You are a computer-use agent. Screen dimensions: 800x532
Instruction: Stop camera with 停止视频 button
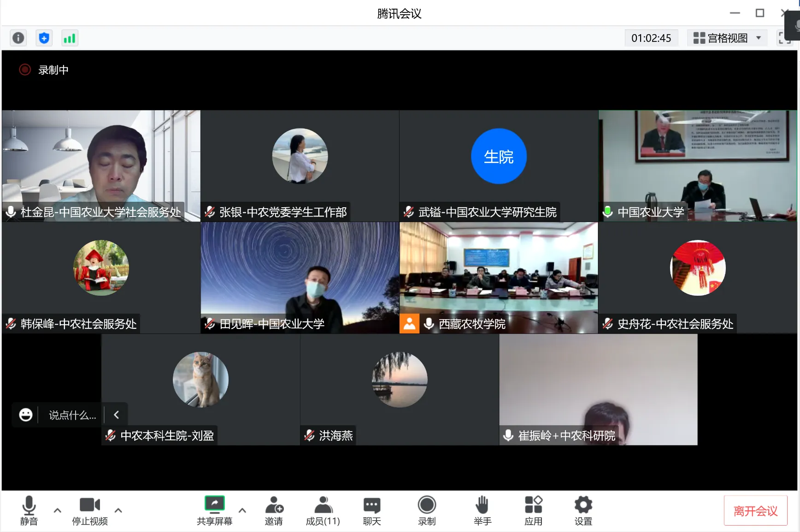[x=90, y=510]
